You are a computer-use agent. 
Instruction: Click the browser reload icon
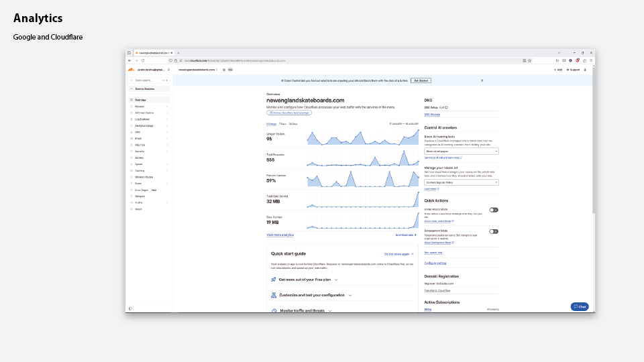142,60
